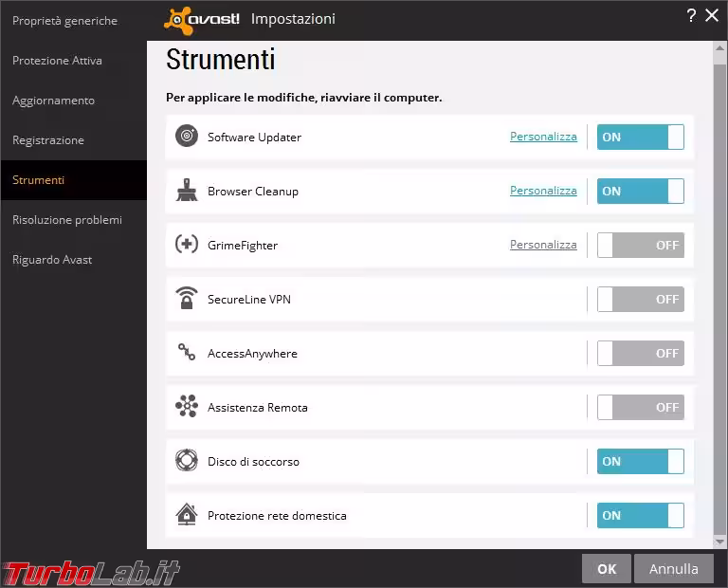Select Risoluzione problemi in the sidebar
This screenshot has width=728, height=588.
[66, 220]
